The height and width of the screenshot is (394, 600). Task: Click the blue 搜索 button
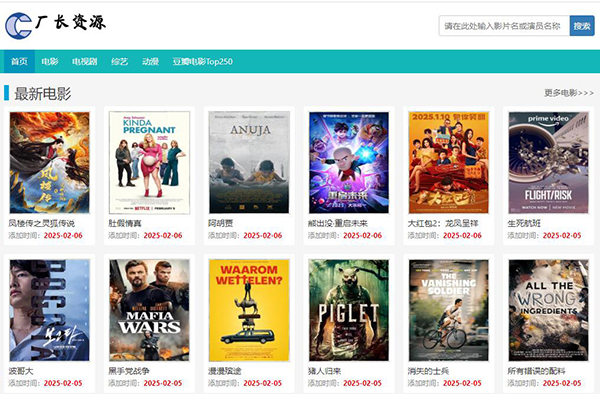click(582, 26)
